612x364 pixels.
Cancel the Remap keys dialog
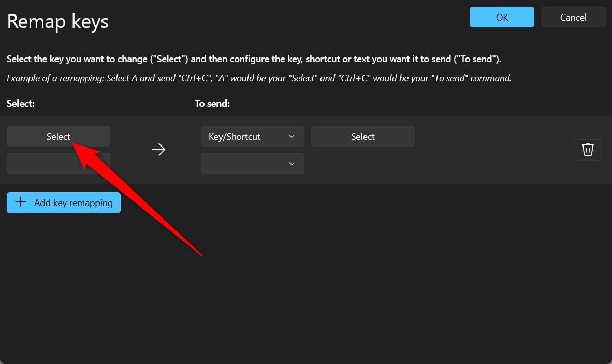pos(573,17)
